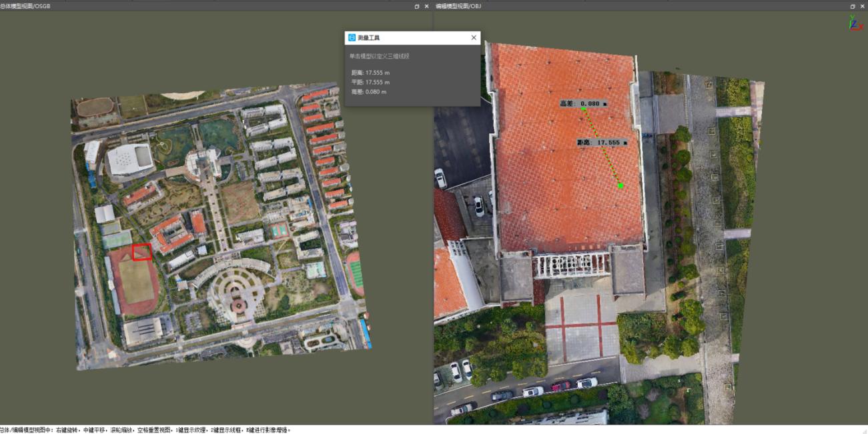Click the 高差 0.080 m label
The image size is (868, 434).
[584, 103]
